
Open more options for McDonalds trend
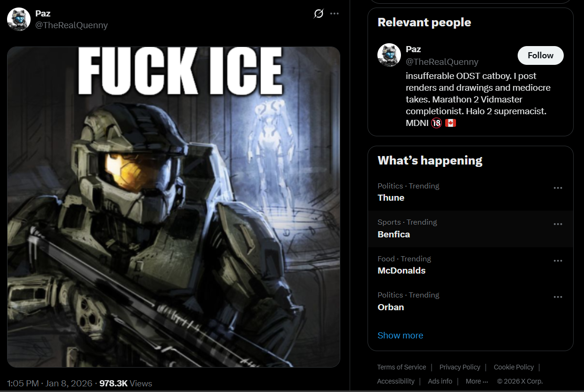point(558,261)
